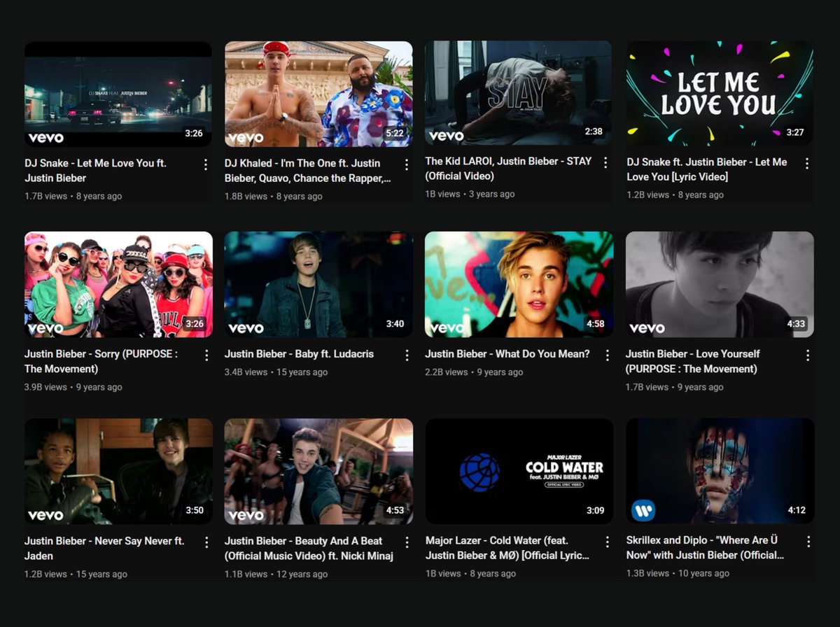
Task: Play the Cold Water lyric video thumbnail
Action: tap(519, 471)
